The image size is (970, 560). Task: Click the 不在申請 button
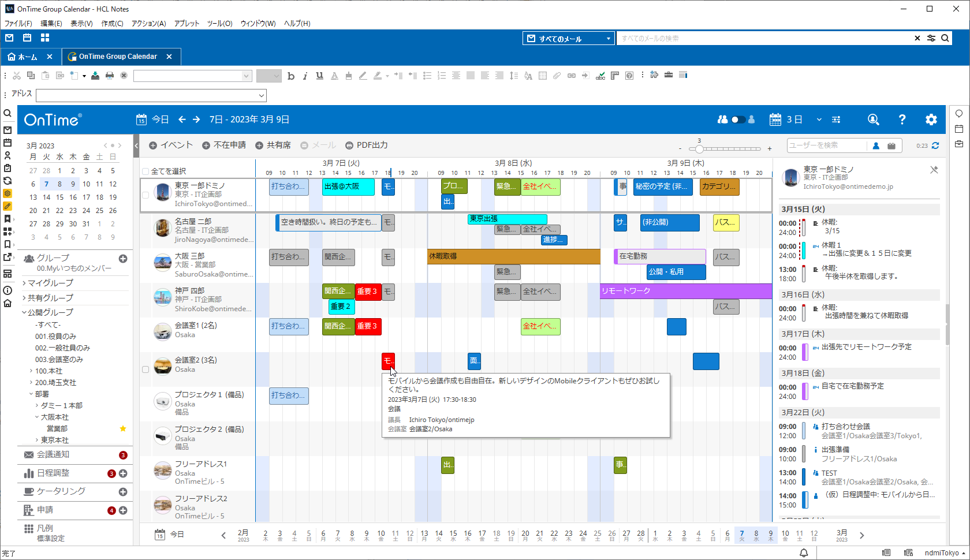(x=224, y=145)
